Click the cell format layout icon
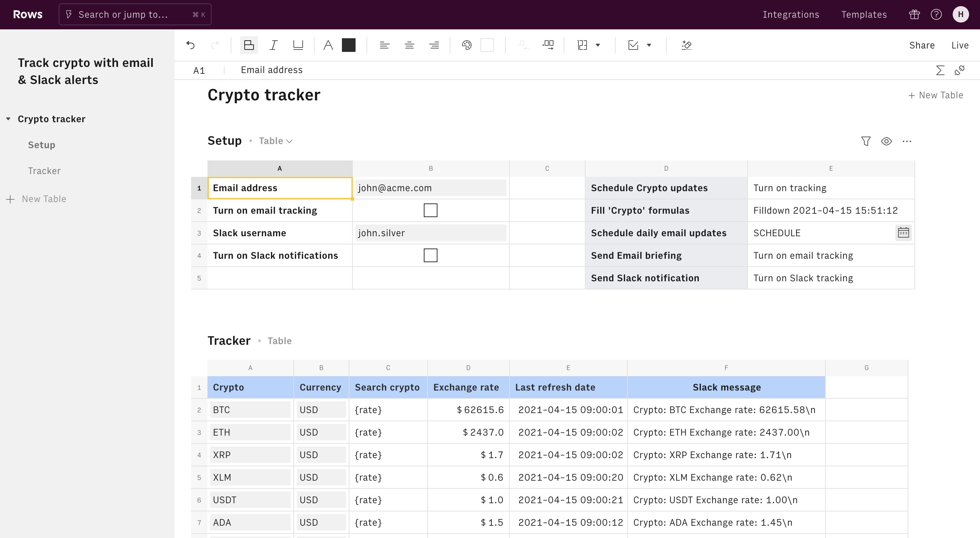The width and height of the screenshot is (980, 538). coord(582,45)
